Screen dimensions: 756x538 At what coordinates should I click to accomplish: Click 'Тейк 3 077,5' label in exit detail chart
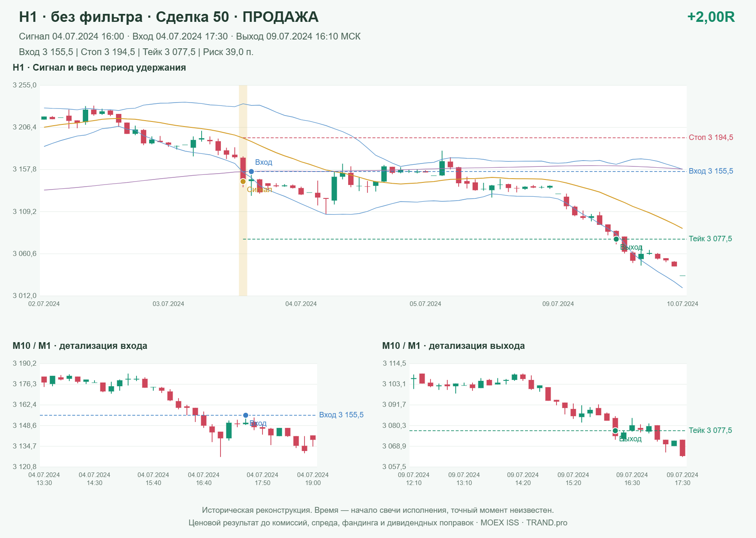coord(710,430)
